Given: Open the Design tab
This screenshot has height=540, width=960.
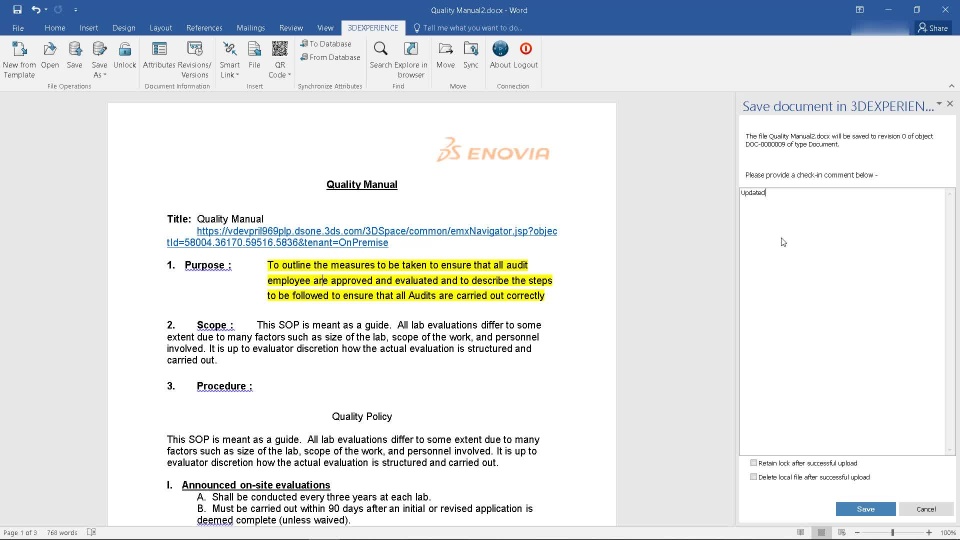Looking at the screenshot, I should [x=124, y=28].
